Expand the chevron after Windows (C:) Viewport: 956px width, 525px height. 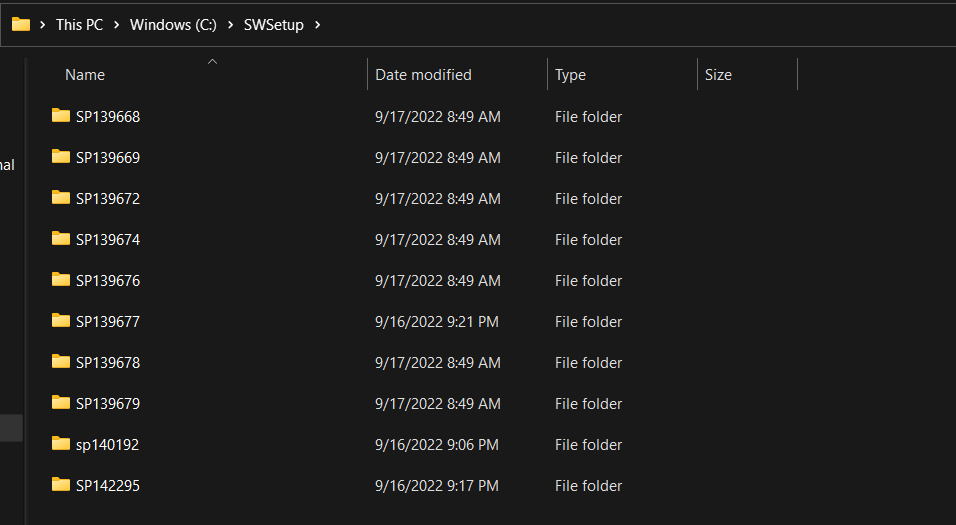coord(230,25)
